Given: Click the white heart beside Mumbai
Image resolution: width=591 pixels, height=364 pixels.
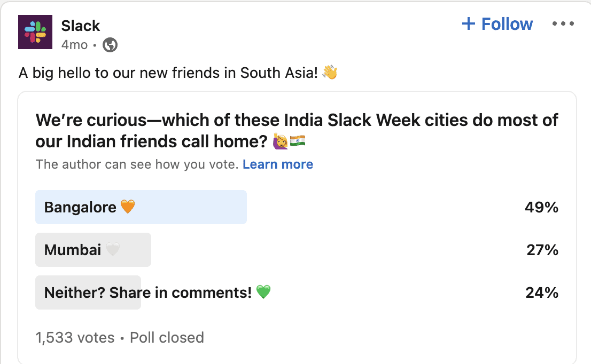Looking at the screenshot, I should 113,250.
